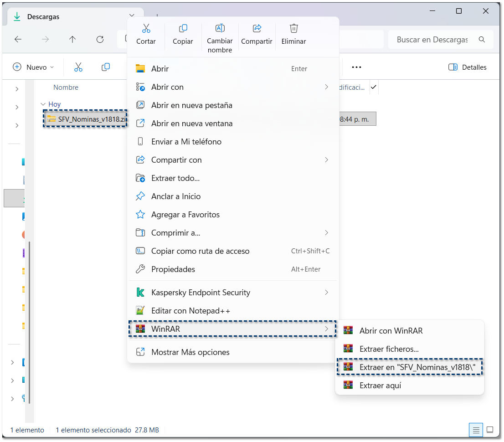
Task: Refresh the Descargas folder view
Action: tap(100, 40)
